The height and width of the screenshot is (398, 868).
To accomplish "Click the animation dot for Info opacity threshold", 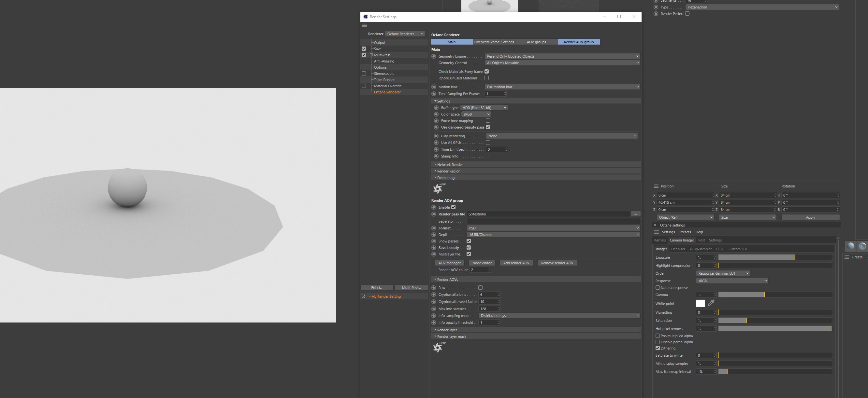I will pos(434,323).
